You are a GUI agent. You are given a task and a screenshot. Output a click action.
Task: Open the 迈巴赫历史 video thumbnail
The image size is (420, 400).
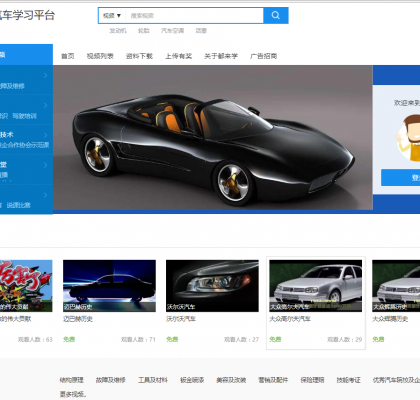point(109,286)
